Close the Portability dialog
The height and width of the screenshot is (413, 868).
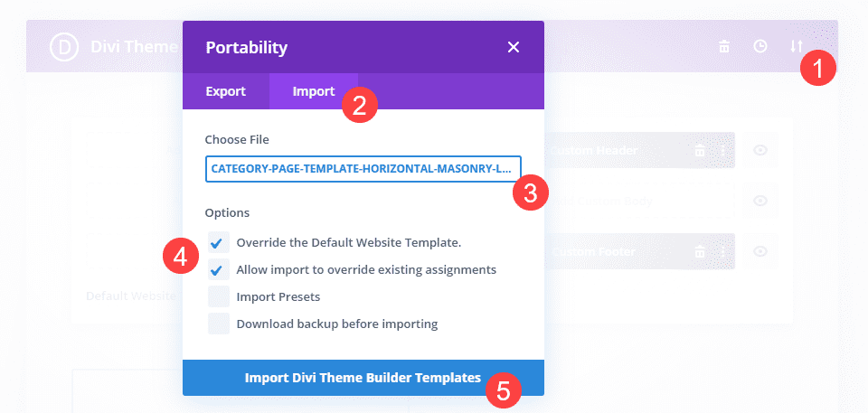[x=514, y=47]
